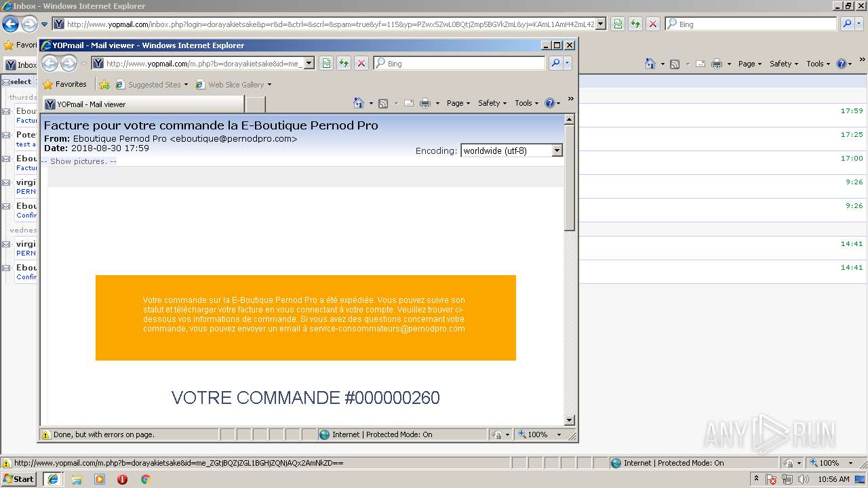Click 17:00 message time in Inbox

[852, 159]
